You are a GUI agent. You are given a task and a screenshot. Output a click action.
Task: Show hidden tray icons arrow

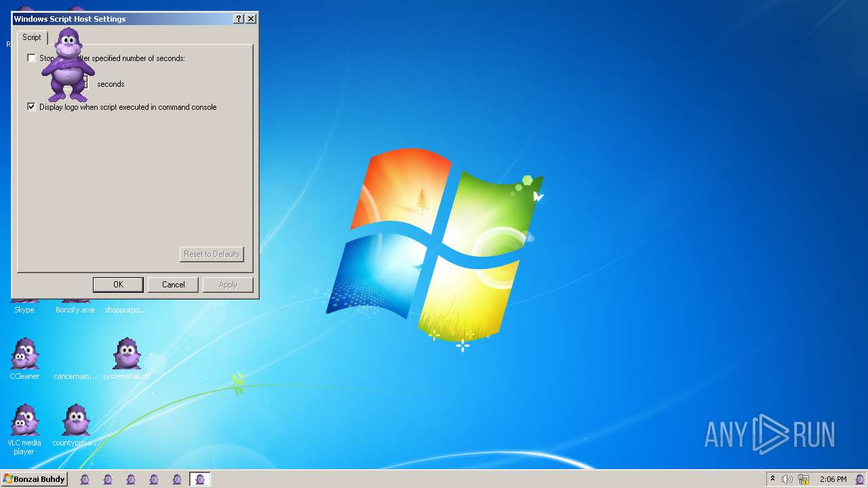click(x=772, y=479)
